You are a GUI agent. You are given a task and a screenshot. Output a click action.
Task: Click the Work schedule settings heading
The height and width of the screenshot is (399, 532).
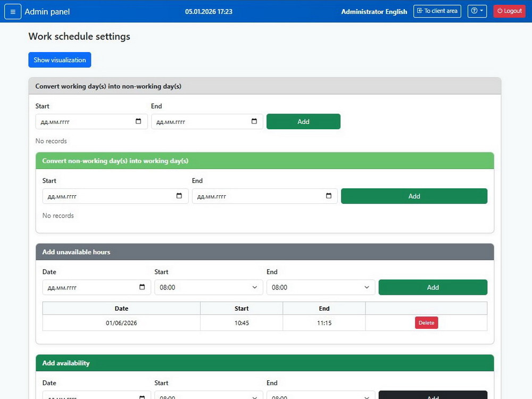tap(79, 36)
